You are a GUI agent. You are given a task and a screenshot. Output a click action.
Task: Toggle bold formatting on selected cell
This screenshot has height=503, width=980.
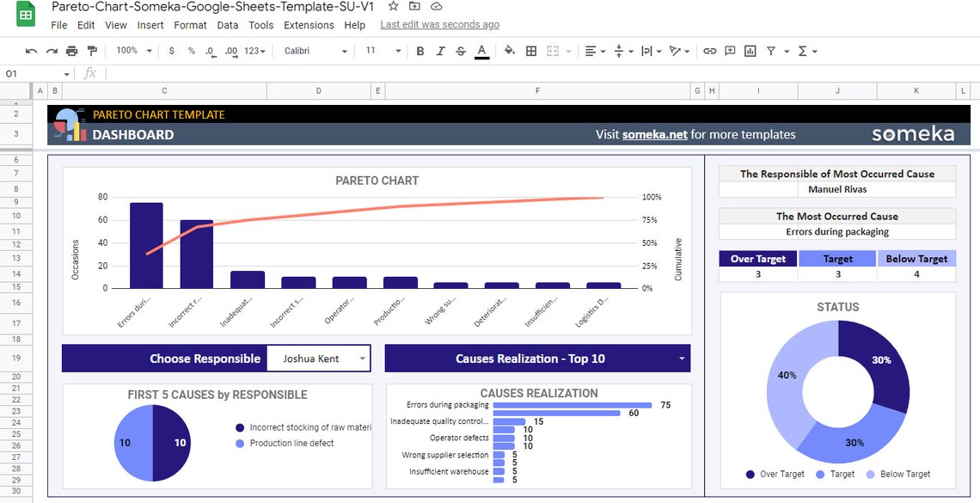coord(420,51)
